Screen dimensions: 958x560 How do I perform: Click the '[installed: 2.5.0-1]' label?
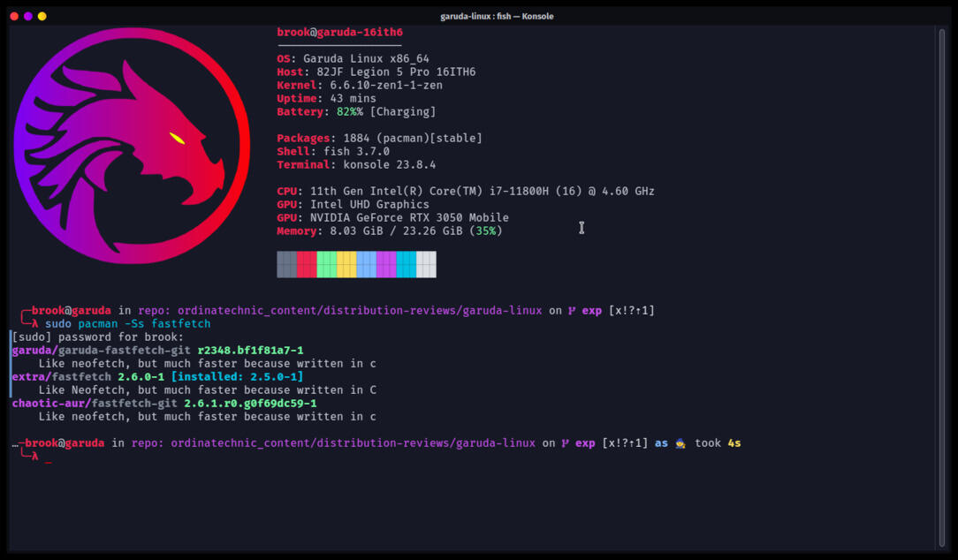coord(237,377)
